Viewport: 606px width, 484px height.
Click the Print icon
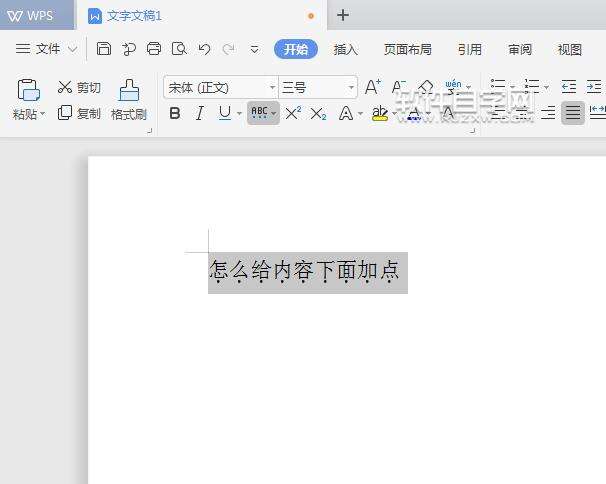(154, 49)
